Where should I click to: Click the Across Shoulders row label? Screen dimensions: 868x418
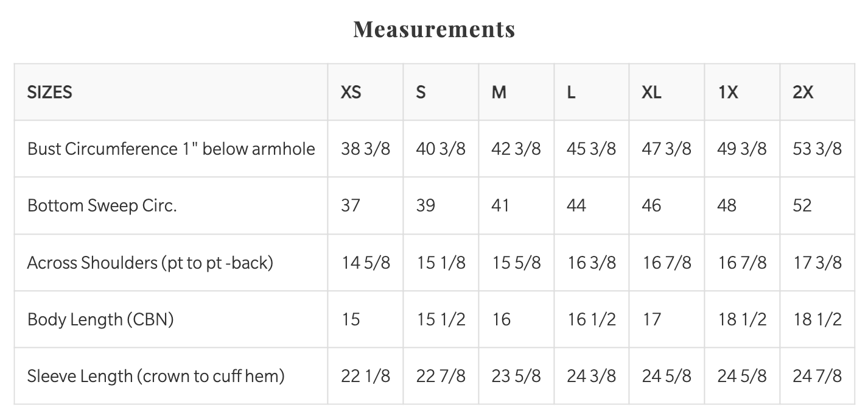pos(150,263)
